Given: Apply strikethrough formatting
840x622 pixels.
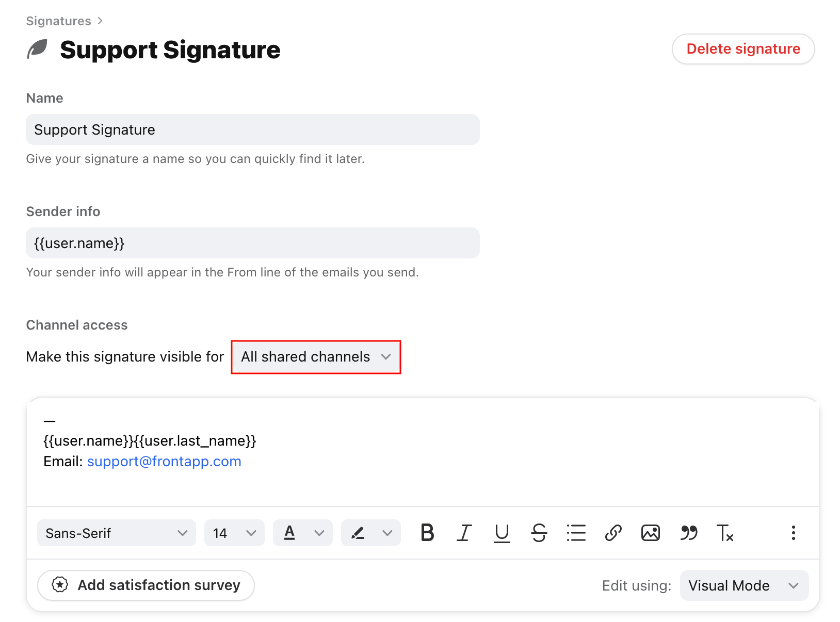Looking at the screenshot, I should pyautogui.click(x=539, y=533).
